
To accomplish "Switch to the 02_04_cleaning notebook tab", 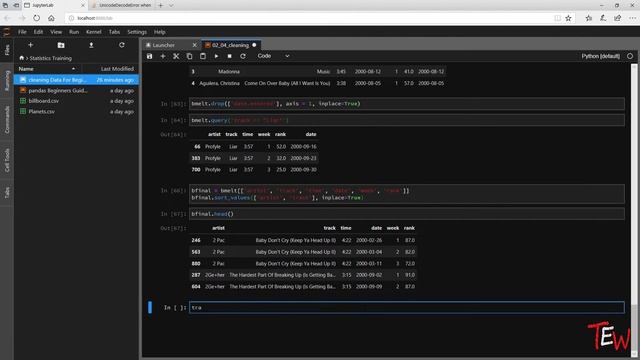I will [230, 45].
